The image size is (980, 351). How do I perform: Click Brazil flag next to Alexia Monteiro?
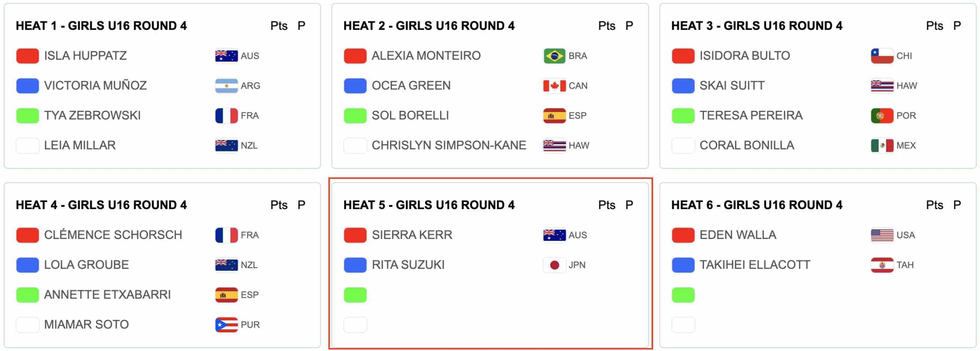pos(554,56)
